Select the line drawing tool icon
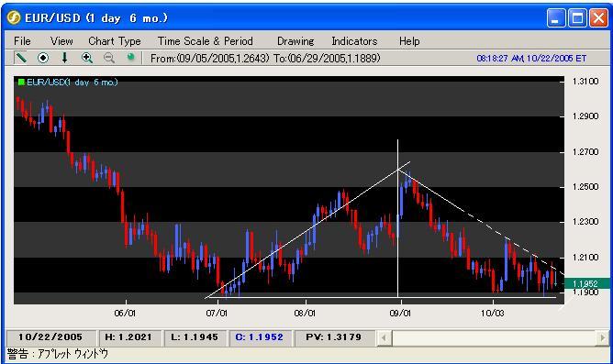Image resolution: width=613 pixels, height=364 pixels. (21, 58)
